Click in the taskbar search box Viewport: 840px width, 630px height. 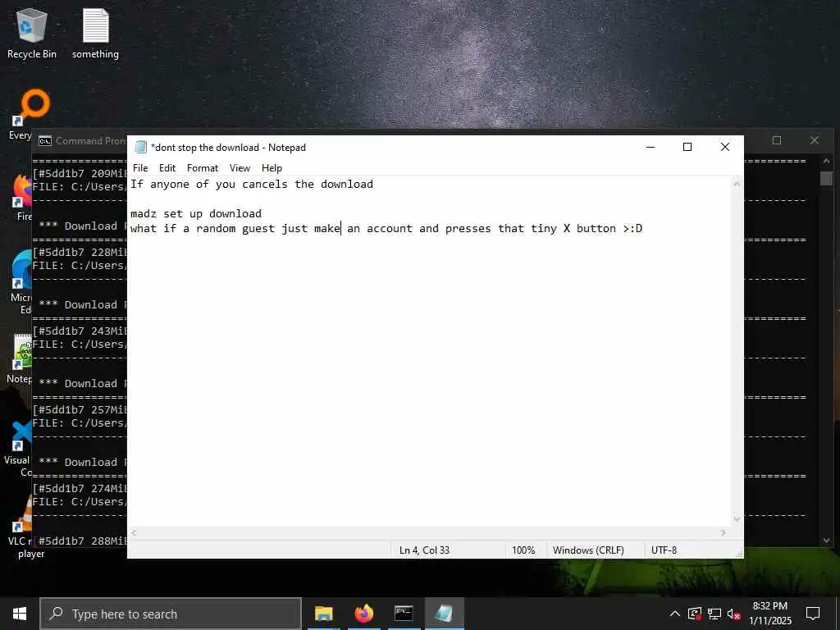click(171, 614)
